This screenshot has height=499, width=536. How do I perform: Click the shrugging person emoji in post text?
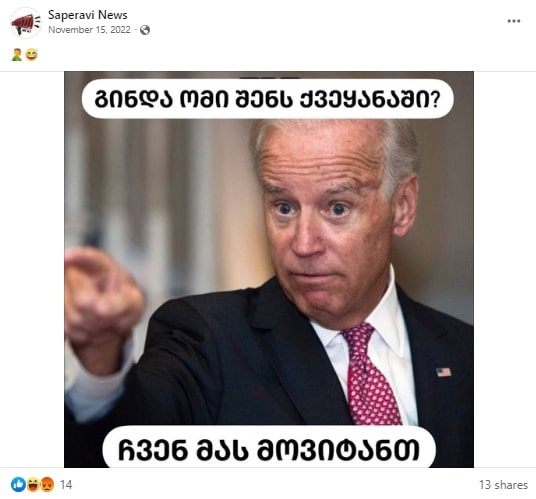(17, 55)
